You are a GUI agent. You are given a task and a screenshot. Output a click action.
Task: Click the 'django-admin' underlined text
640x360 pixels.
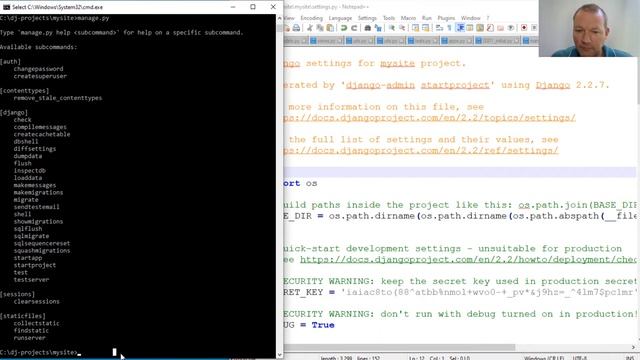(380, 85)
